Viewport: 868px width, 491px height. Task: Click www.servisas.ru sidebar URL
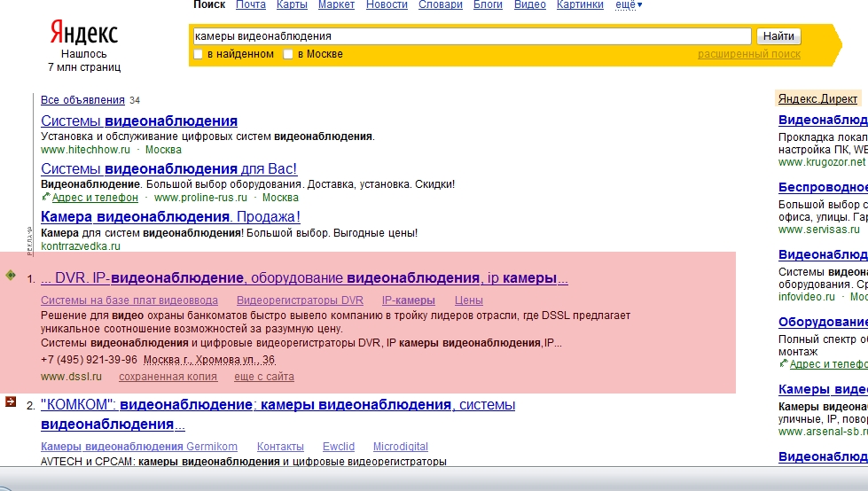coord(818,230)
